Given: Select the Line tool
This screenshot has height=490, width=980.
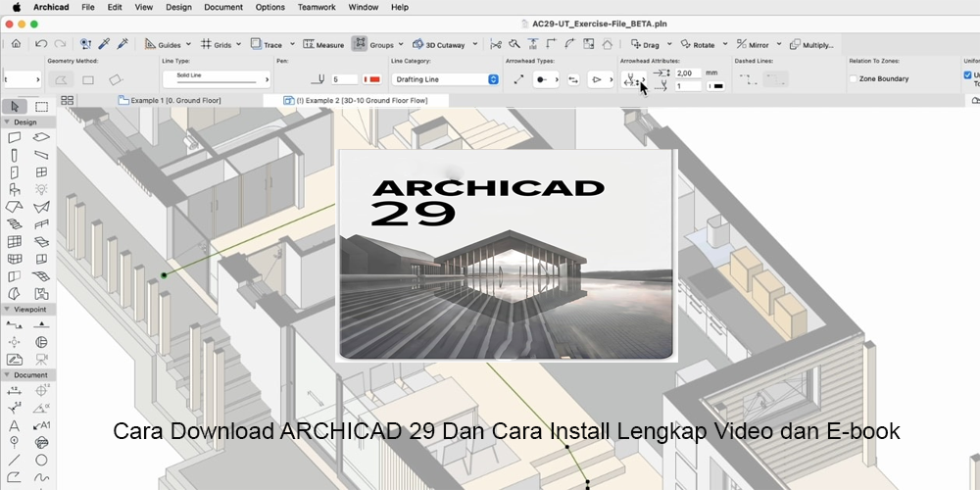Looking at the screenshot, I should click(15, 460).
